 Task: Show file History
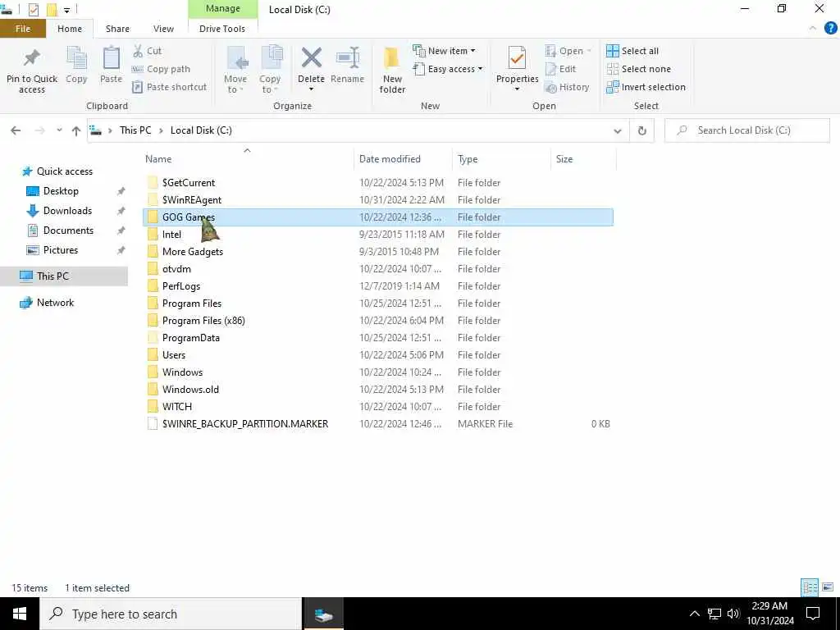[567, 87]
